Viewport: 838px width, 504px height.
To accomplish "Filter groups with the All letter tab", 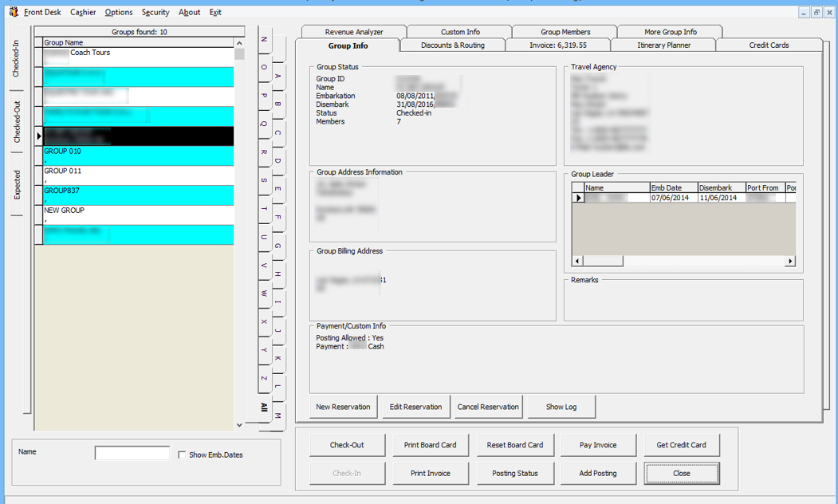I will (264, 408).
